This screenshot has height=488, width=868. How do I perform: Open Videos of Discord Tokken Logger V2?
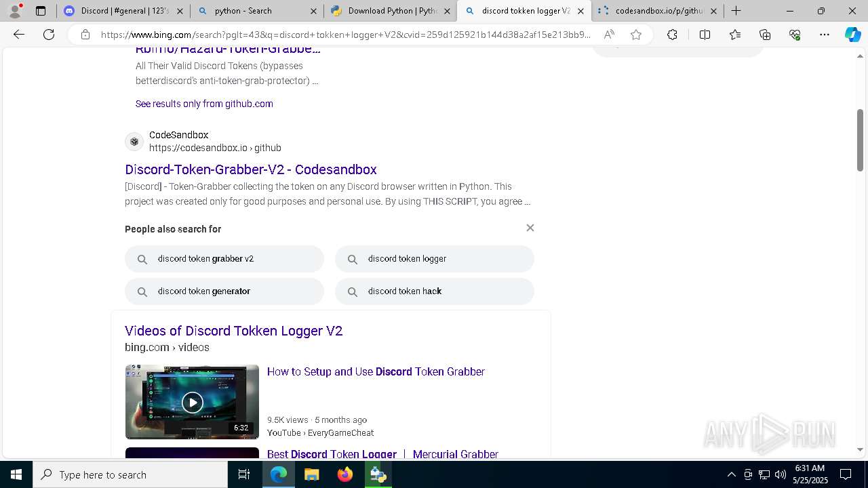pos(234,331)
